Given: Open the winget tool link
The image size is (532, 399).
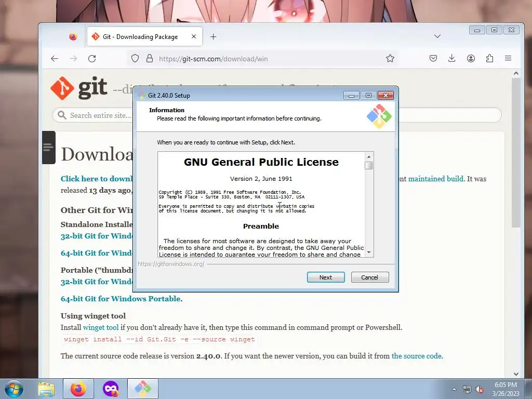Looking at the screenshot, I should [x=101, y=327].
